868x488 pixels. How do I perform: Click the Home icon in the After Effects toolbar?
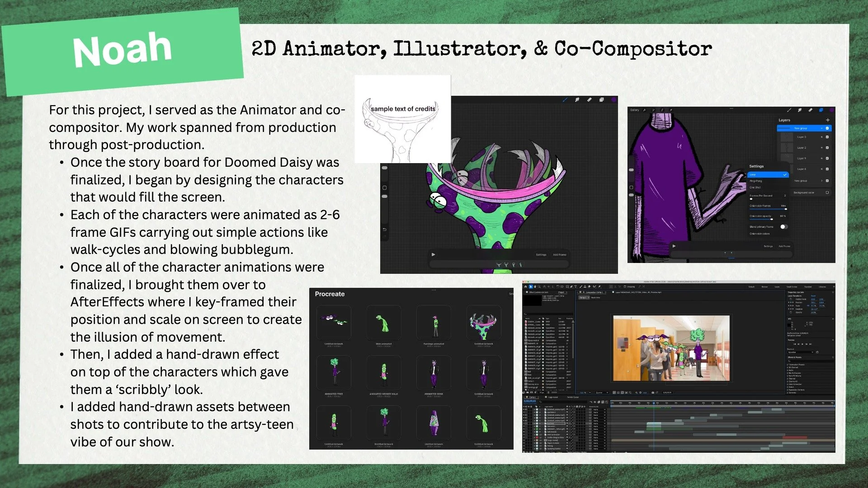525,286
